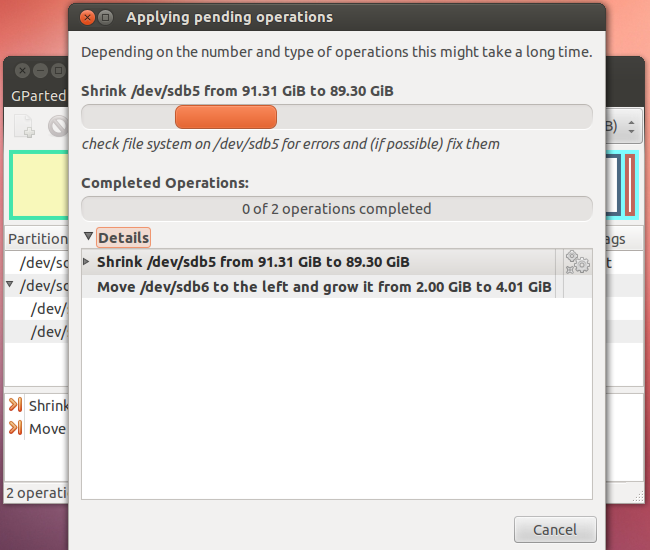This screenshot has height=550, width=650.
Task: Click the Shrink pending operation icon in bottom list
Action: pyautogui.click(x=16, y=405)
